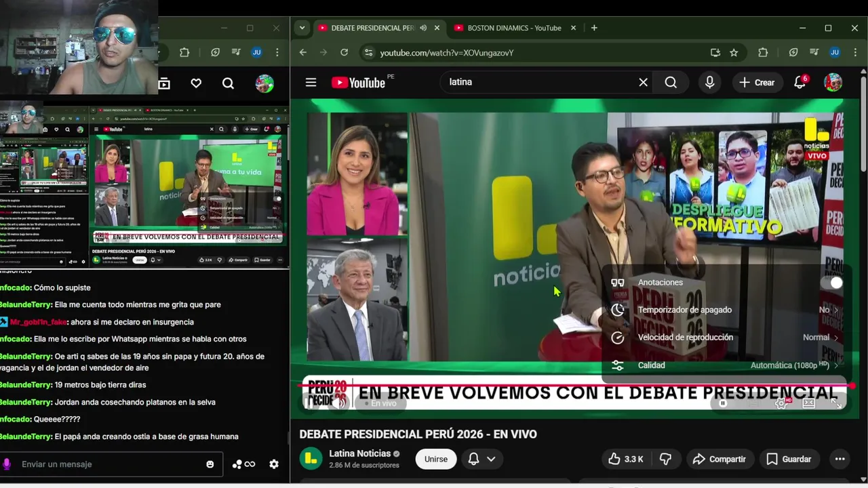Image resolution: width=868 pixels, height=488 pixels.
Task: Click the Compartir button
Action: click(x=719, y=459)
